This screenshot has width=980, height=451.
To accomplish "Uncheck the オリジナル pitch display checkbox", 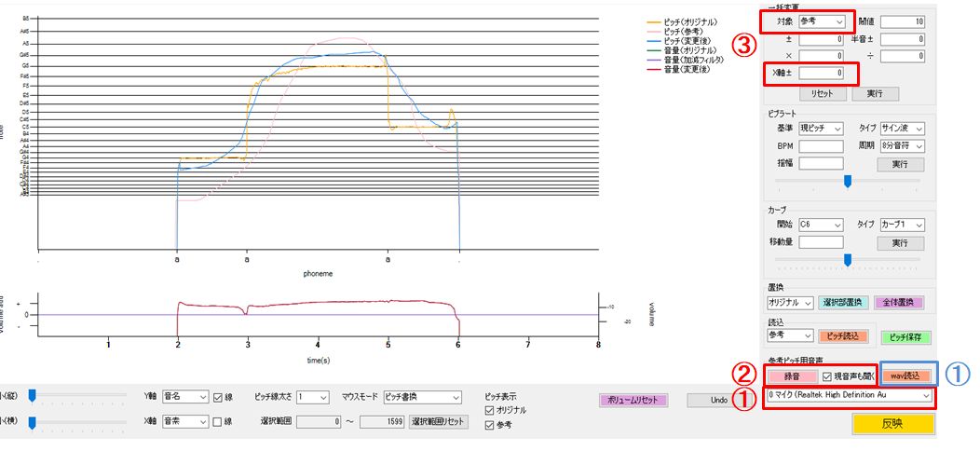I will pyautogui.click(x=490, y=410).
